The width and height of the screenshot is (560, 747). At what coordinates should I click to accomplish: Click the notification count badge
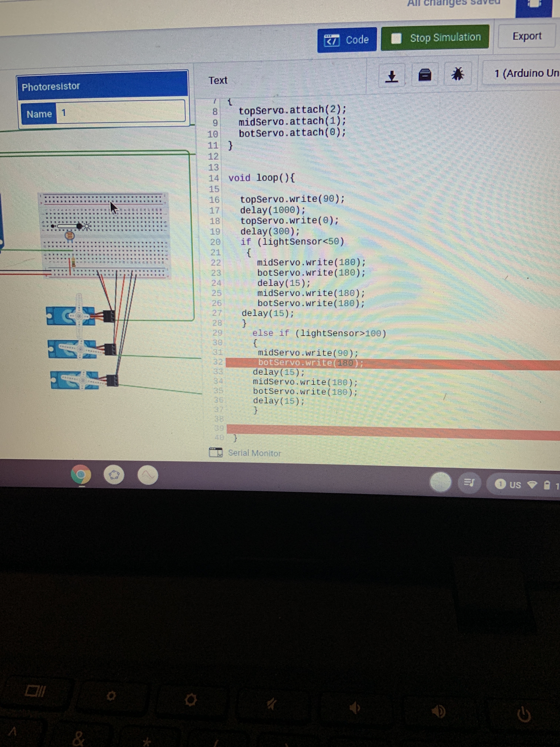pos(500,484)
